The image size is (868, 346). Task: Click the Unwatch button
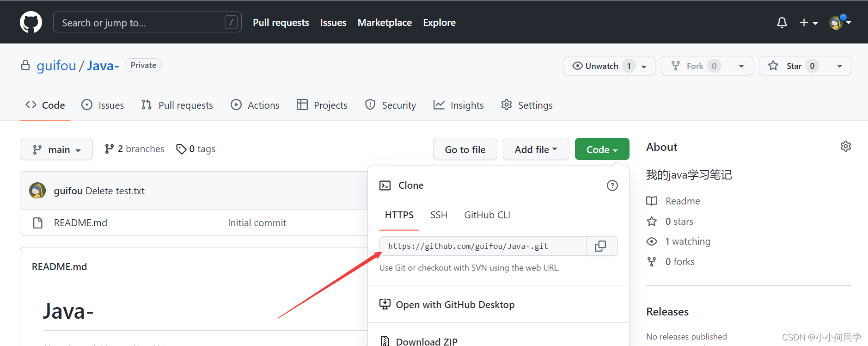point(609,66)
